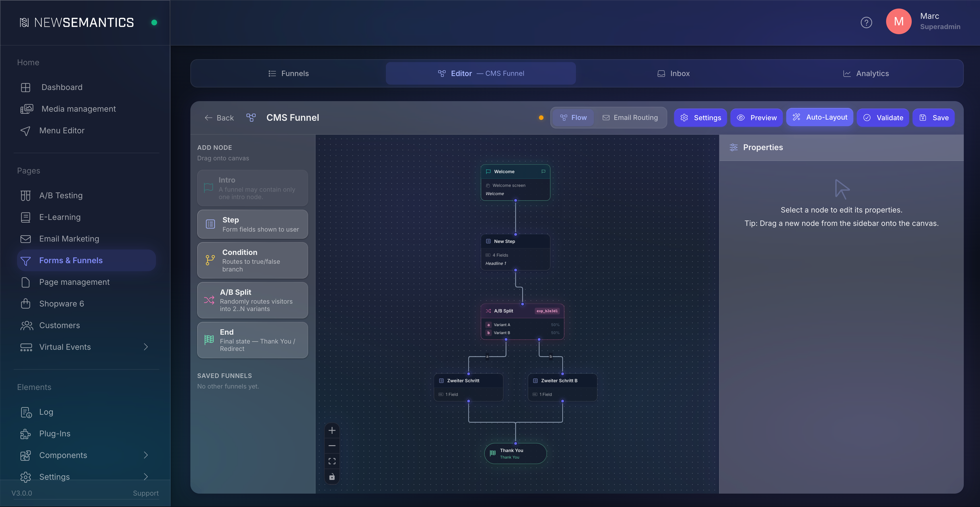
Task: Open Log entry
Action: coord(86,412)
